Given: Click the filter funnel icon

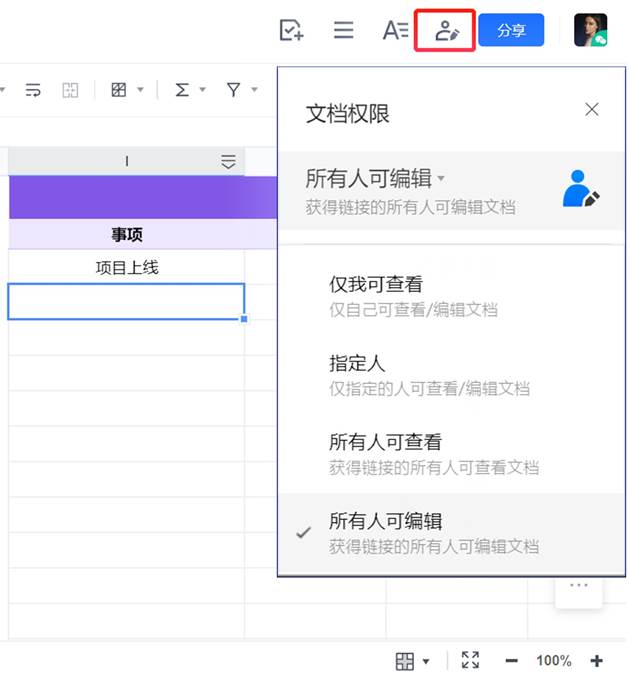Looking at the screenshot, I should (x=233, y=90).
